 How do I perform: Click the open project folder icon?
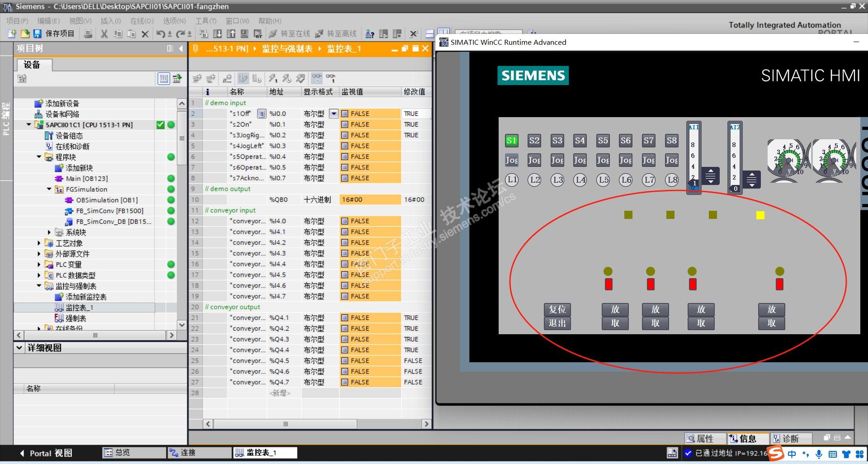[x=25, y=34]
